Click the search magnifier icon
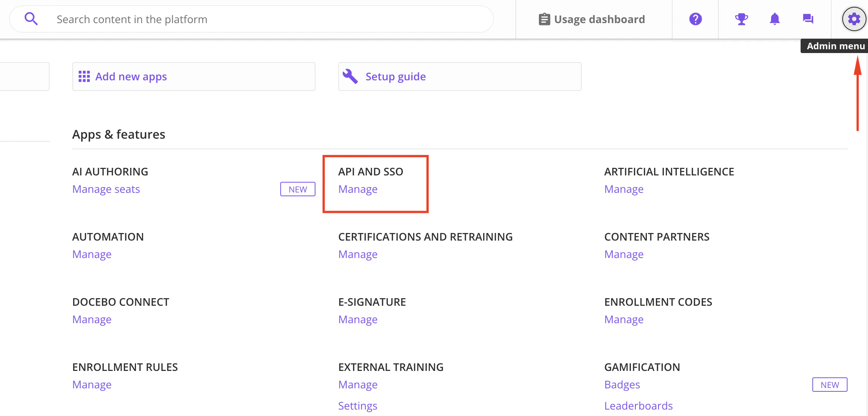 tap(31, 19)
